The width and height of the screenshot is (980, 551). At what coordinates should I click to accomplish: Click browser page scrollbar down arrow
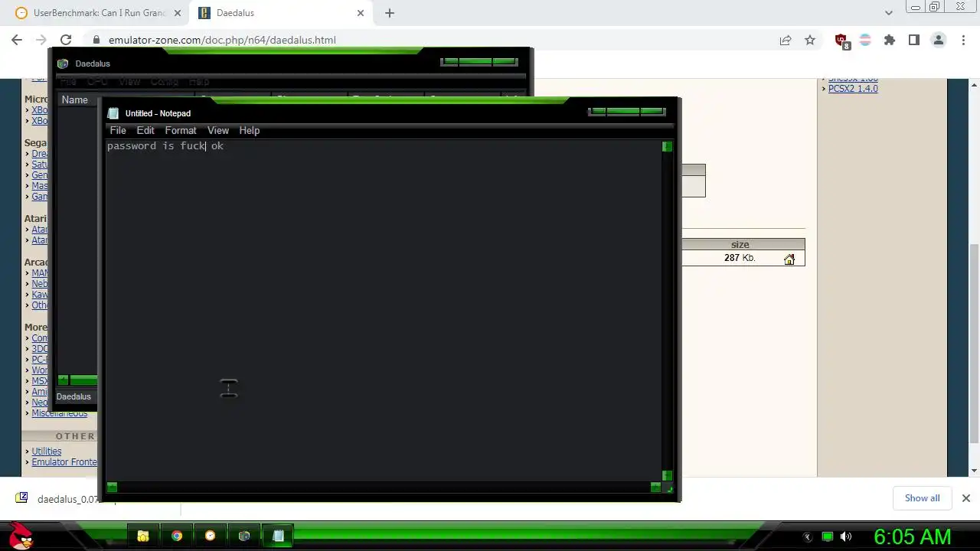coord(974,471)
